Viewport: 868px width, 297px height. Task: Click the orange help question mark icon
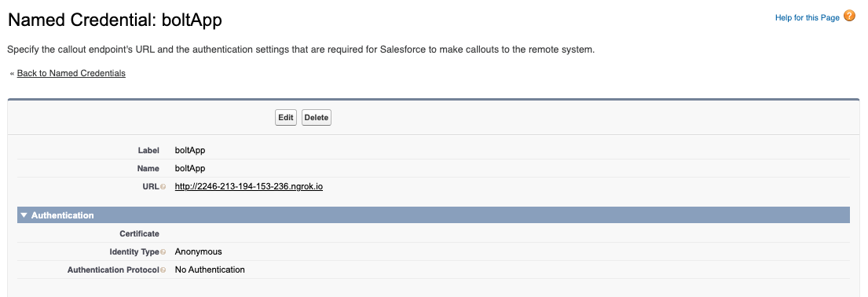(849, 16)
